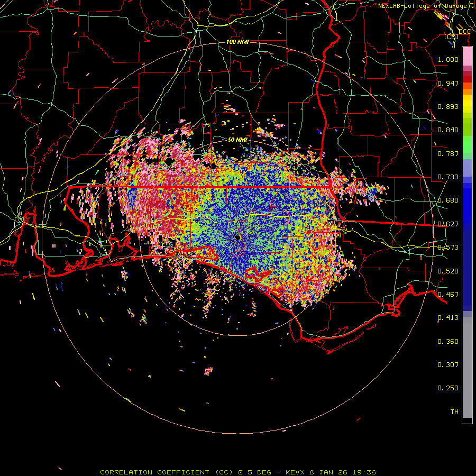The width and height of the screenshot is (476, 476).
Task: Click the 0.787 legend value
Action: [x=448, y=153]
